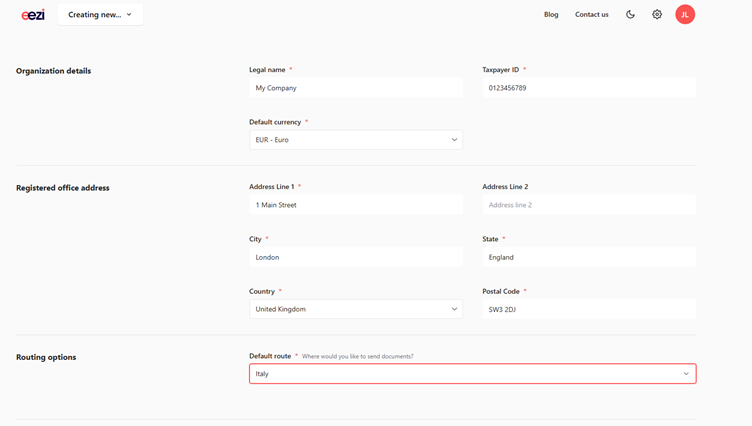Open the Country dropdown showing United Kingdom

click(356, 309)
